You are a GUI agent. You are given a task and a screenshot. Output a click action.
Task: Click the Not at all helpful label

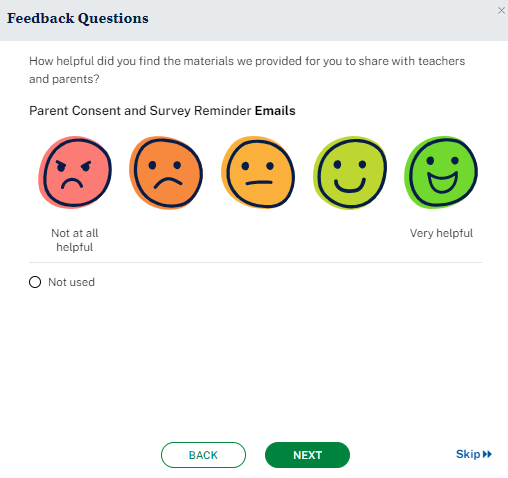click(75, 240)
